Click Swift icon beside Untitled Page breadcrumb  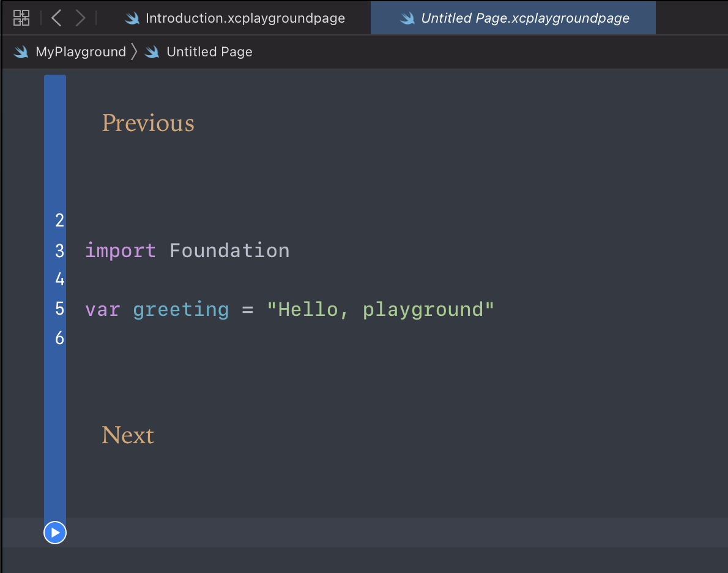[x=152, y=52]
